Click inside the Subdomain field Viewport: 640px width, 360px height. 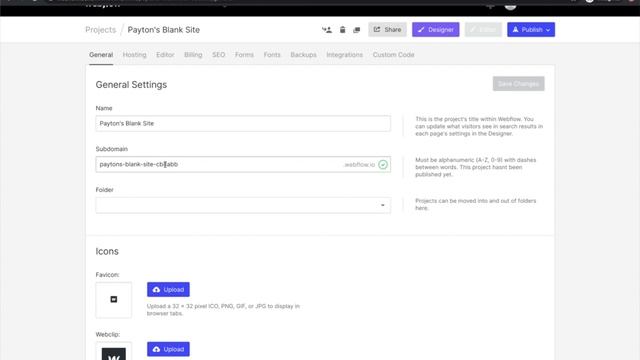tap(243, 164)
